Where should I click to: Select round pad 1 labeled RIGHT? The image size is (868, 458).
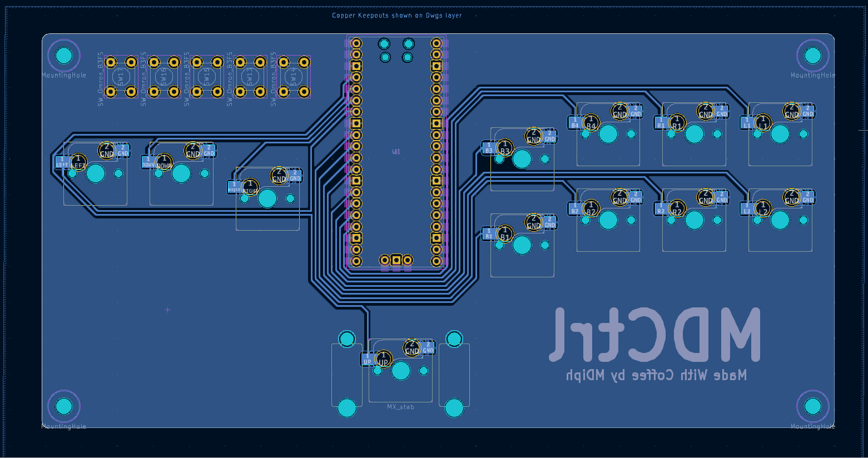point(250,187)
